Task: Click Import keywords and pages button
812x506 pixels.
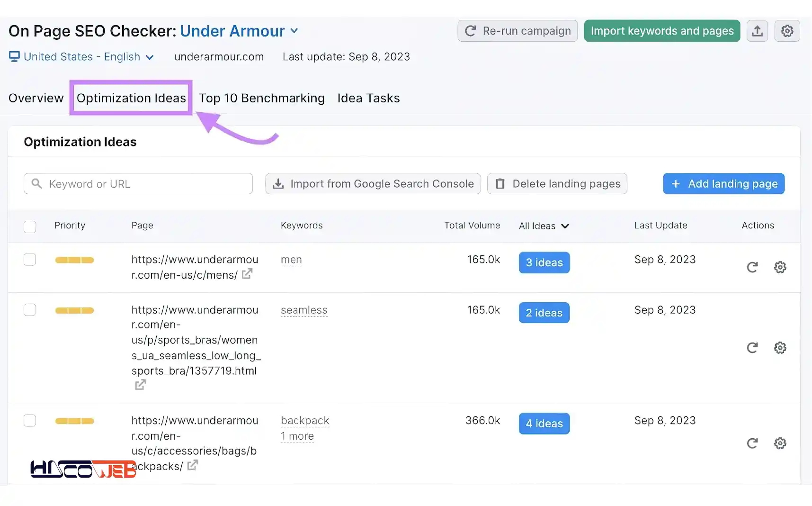Action: click(x=662, y=31)
